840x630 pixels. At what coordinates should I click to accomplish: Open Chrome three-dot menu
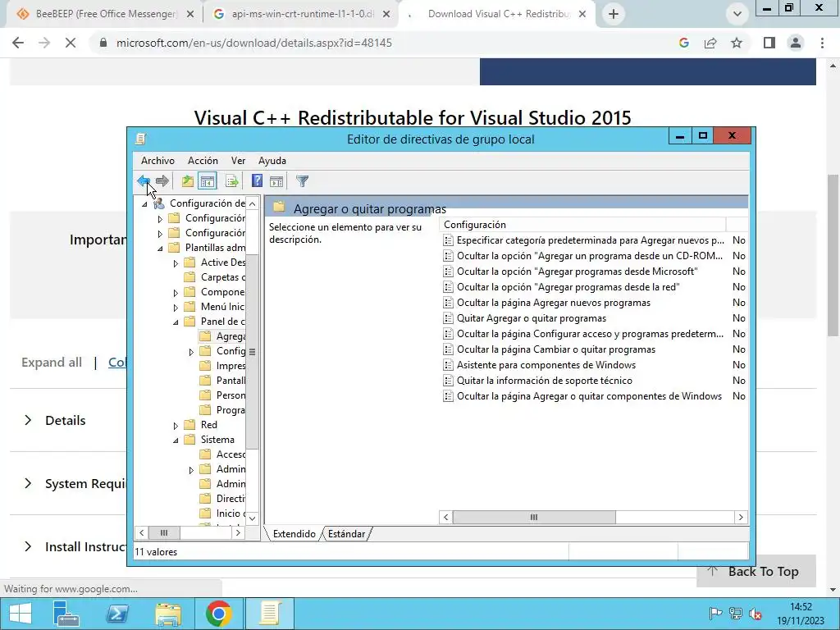click(x=822, y=43)
